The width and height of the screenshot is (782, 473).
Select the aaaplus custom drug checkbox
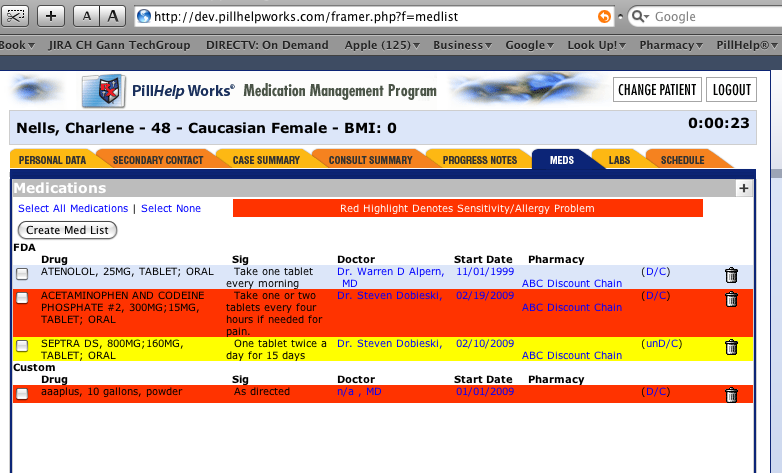(x=22, y=394)
